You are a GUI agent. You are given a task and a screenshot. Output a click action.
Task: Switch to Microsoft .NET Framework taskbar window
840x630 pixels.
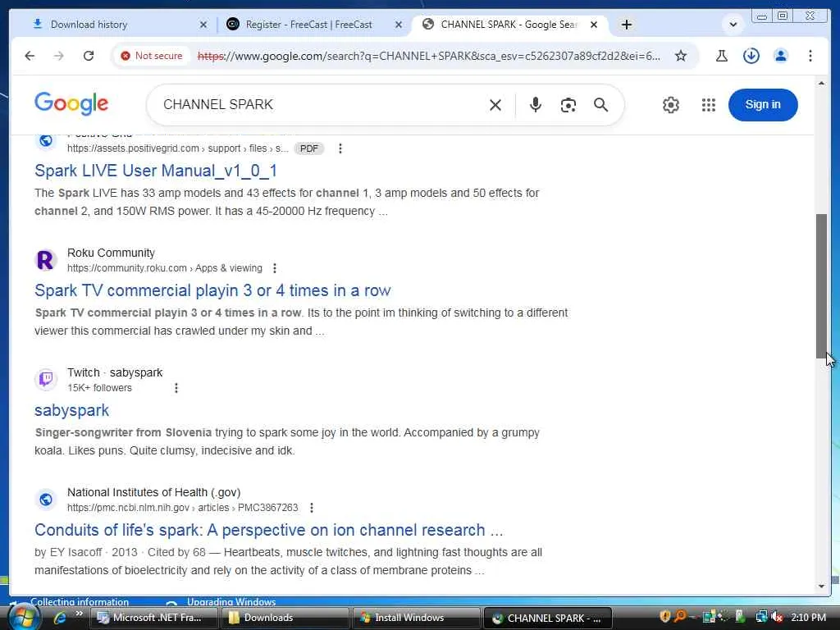pyautogui.click(x=153, y=618)
